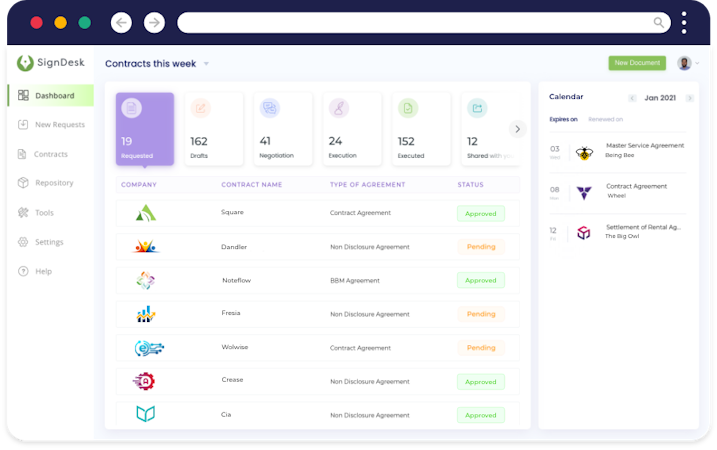The height and width of the screenshot is (450, 717).
Task: Show more status cards with right arrow
Action: point(518,129)
